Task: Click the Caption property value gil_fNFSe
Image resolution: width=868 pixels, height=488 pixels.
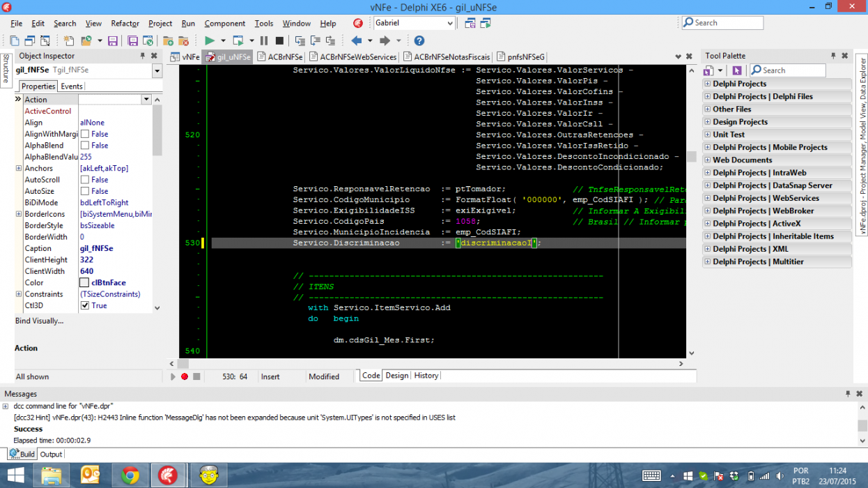Action: [97, 248]
